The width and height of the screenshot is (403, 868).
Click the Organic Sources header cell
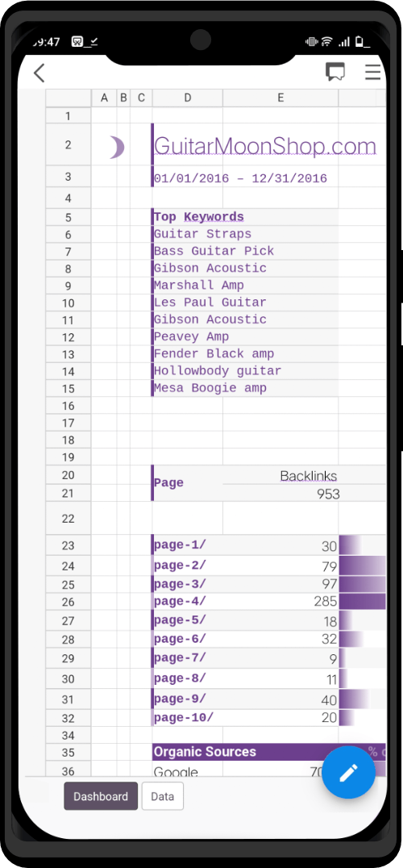[245, 752]
